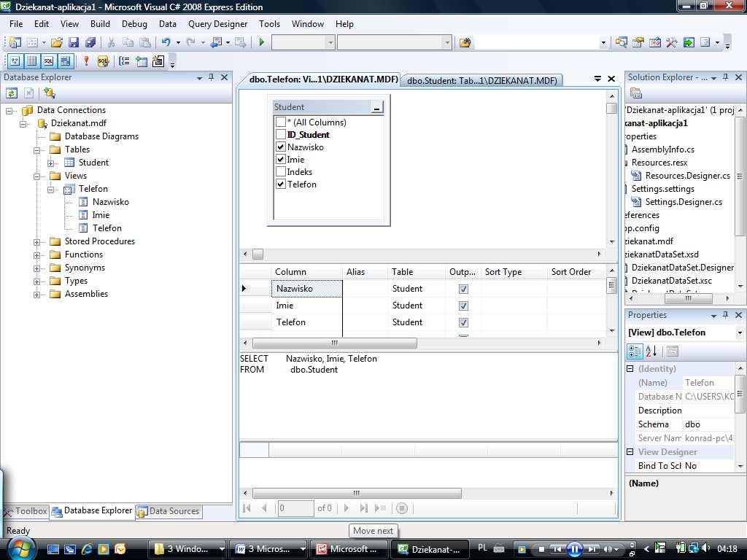Viewport: 747px width, 560px height.
Task: Click the Description property value field
Action: tap(708, 411)
